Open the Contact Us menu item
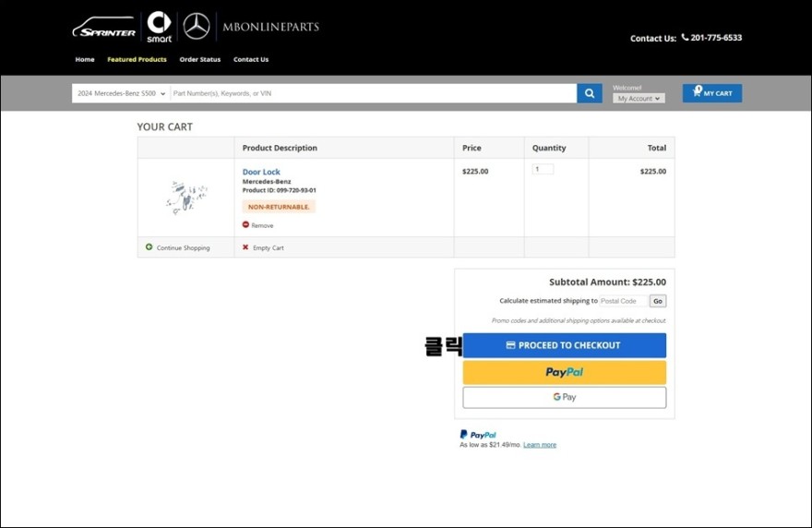Image resolution: width=812 pixels, height=528 pixels. [251, 60]
